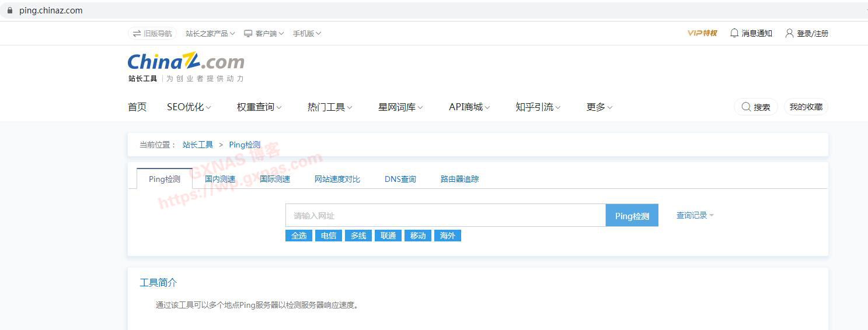Click the 登录/注册 user icon
The width and height of the screenshot is (868, 330).
(x=789, y=33)
